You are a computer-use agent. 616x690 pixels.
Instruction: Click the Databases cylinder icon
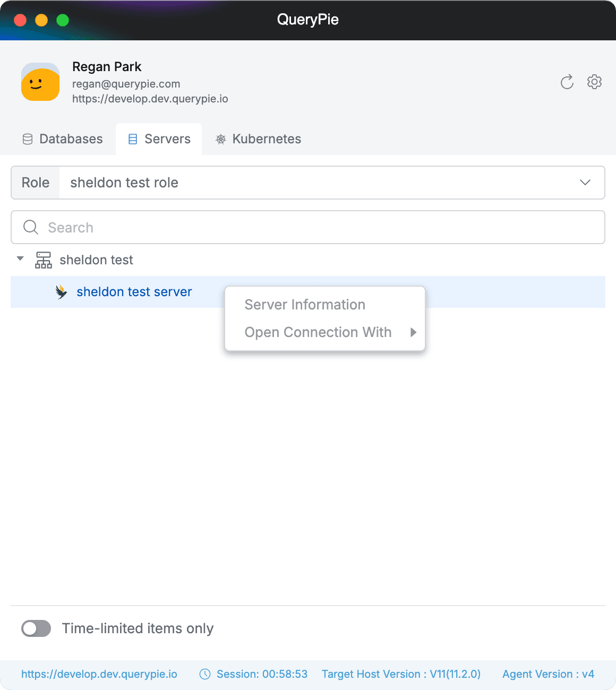pyautogui.click(x=28, y=139)
